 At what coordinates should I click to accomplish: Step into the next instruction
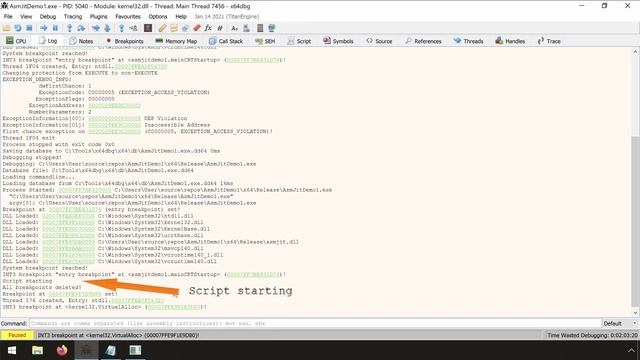pos(70,28)
